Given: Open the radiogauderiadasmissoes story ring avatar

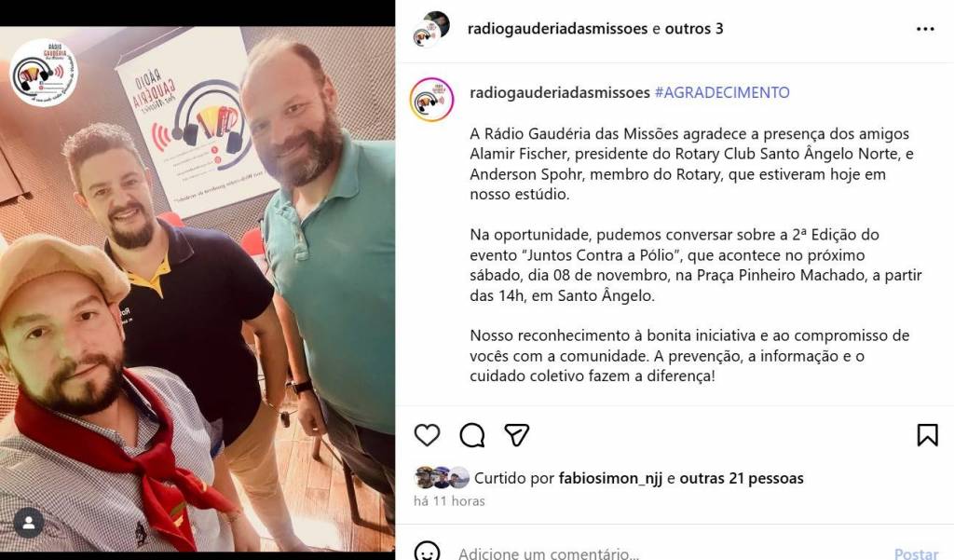Looking at the screenshot, I should pos(431,99).
